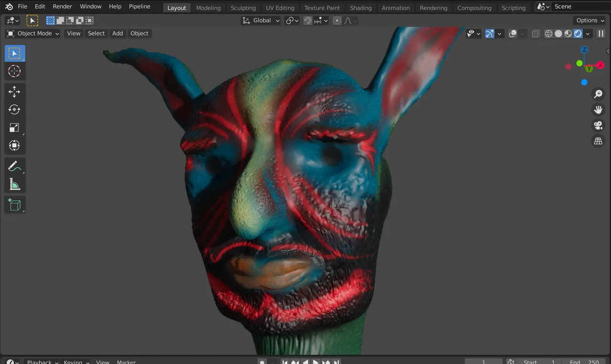Viewport: 611px width, 364px height.
Task: Toggle auto keying record button
Action: click(262, 362)
